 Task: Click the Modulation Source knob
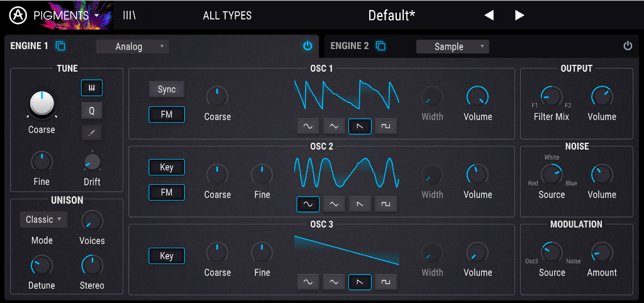552,253
